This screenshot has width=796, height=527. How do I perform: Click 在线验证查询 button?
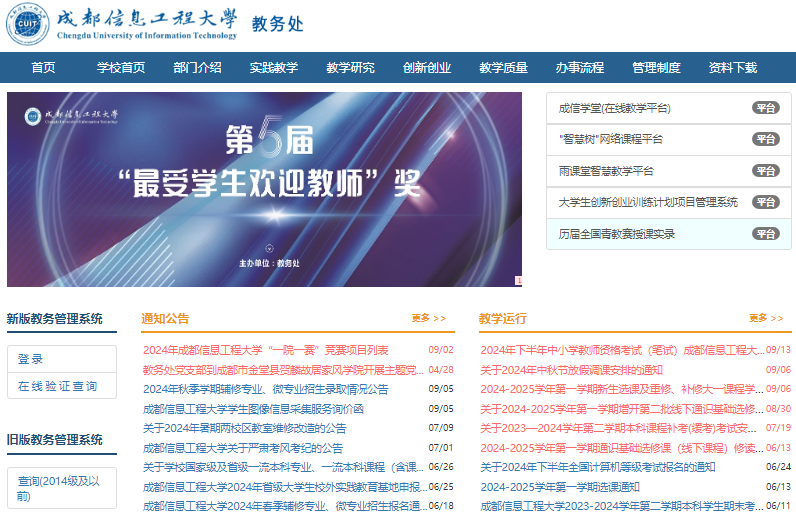coord(62,386)
